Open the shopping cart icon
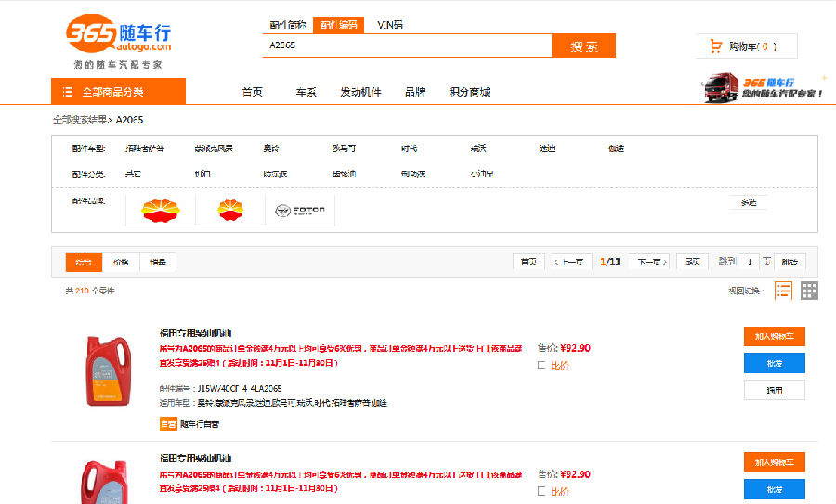The image size is (836, 504). pos(715,46)
